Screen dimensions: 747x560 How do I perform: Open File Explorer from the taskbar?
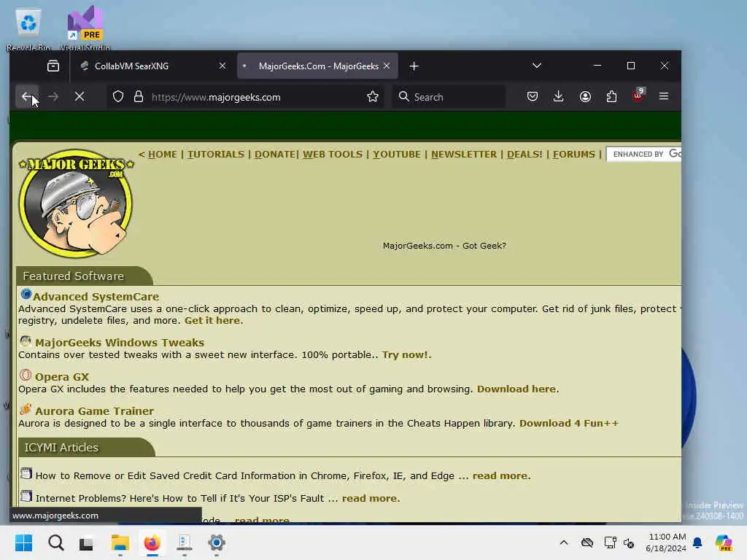tap(120, 542)
